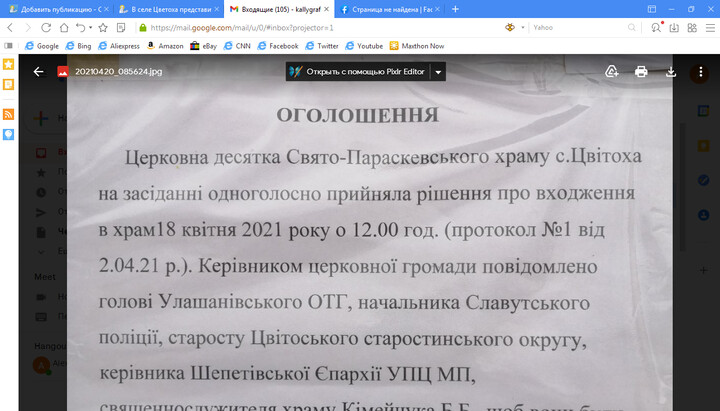Print the image with printer icon
Image resolution: width=720 pixels, height=411 pixels.
coord(642,72)
